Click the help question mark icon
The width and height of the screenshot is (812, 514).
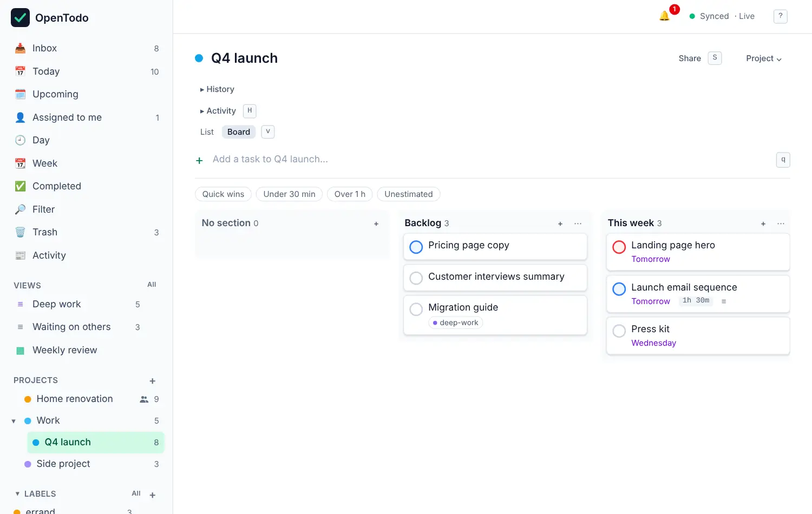(x=780, y=16)
